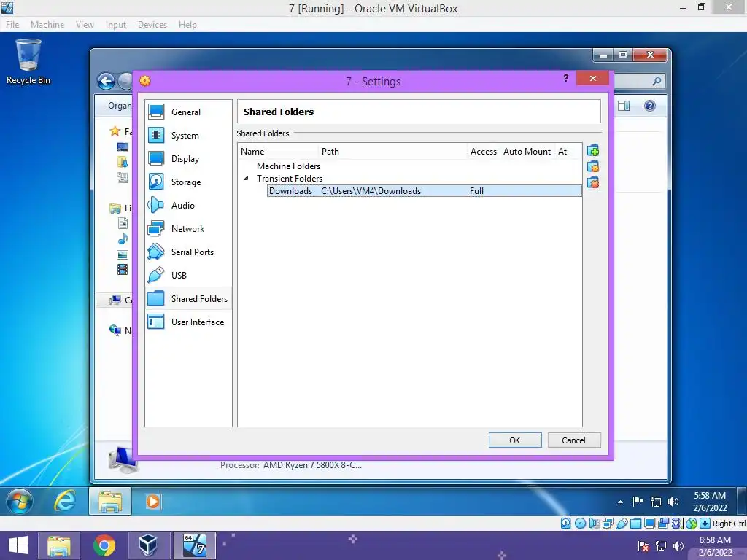Open the Help menu in VirtualBox
Image resolution: width=747 pixels, height=560 pixels.
click(187, 24)
